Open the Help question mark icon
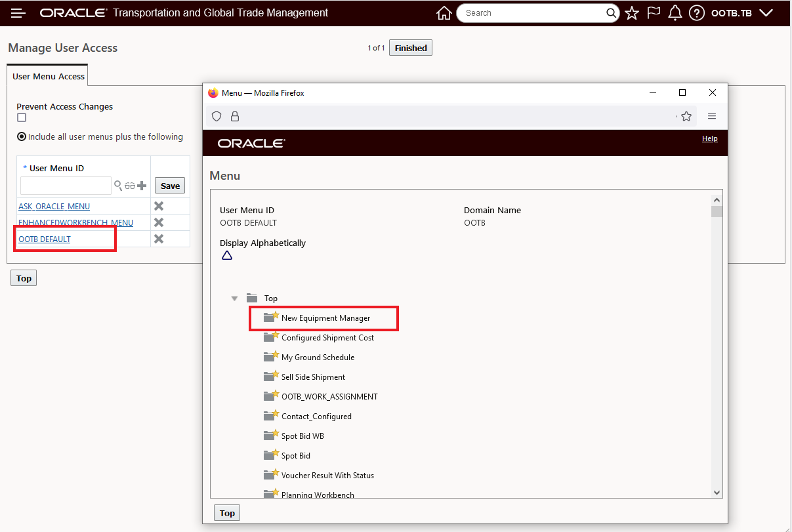This screenshot has width=792, height=532. [x=697, y=13]
